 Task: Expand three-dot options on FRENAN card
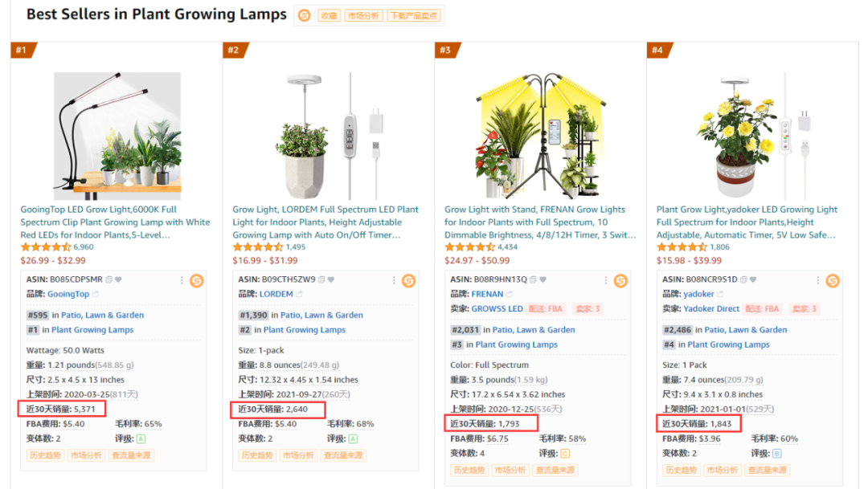pos(606,280)
